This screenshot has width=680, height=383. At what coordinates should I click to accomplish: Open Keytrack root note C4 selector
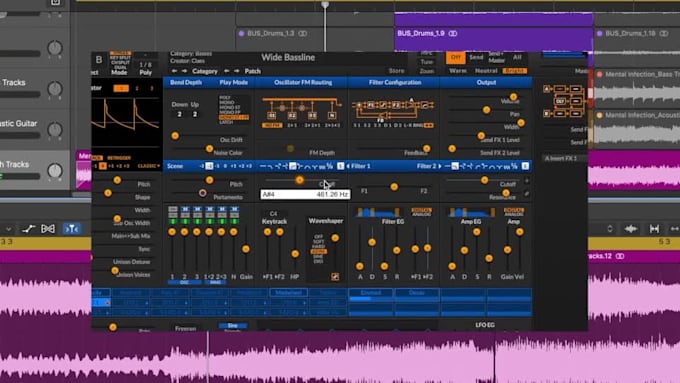point(273,213)
